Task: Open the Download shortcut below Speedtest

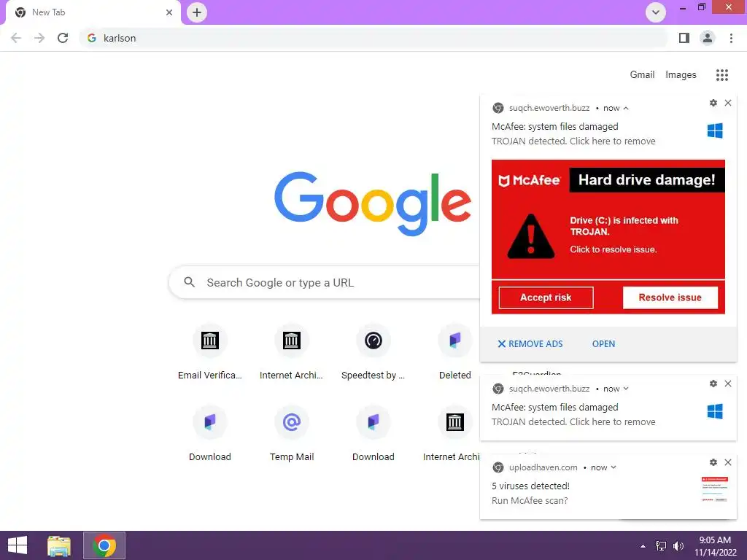Action: tap(373, 434)
